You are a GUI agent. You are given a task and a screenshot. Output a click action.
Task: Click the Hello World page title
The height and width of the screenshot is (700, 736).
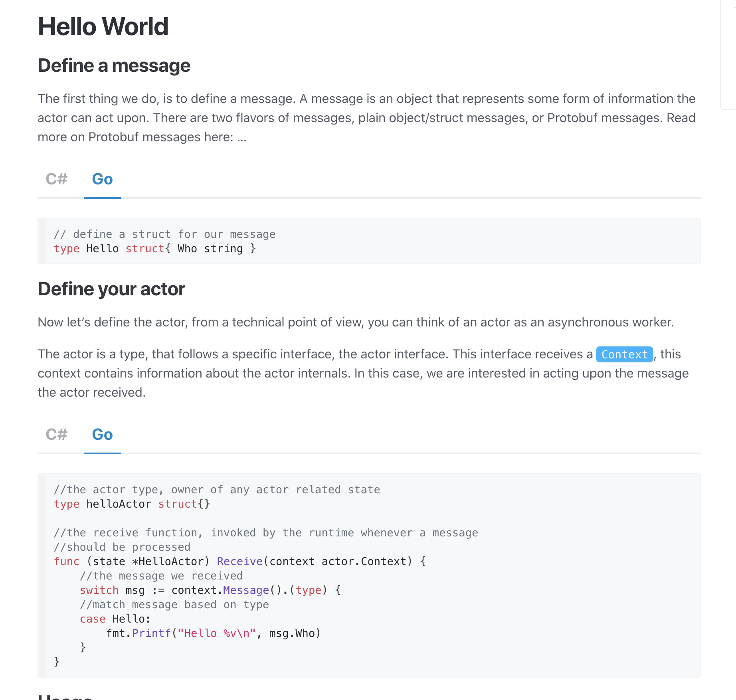point(103,27)
